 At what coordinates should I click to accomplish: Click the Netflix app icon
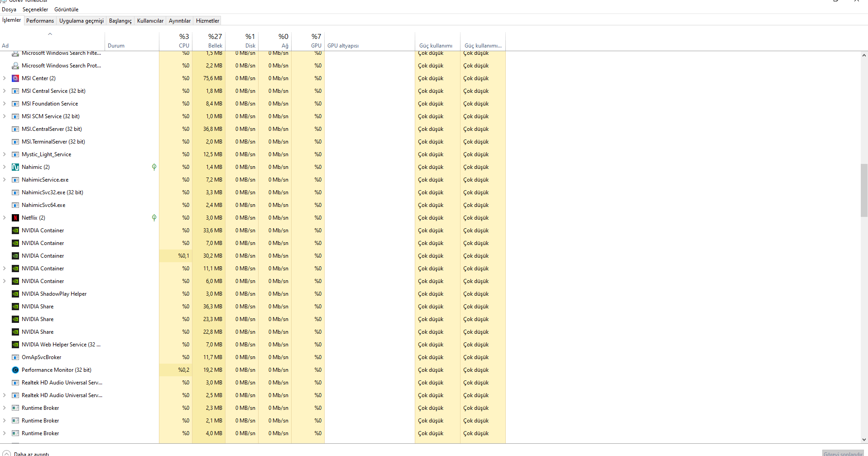pyautogui.click(x=15, y=218)
